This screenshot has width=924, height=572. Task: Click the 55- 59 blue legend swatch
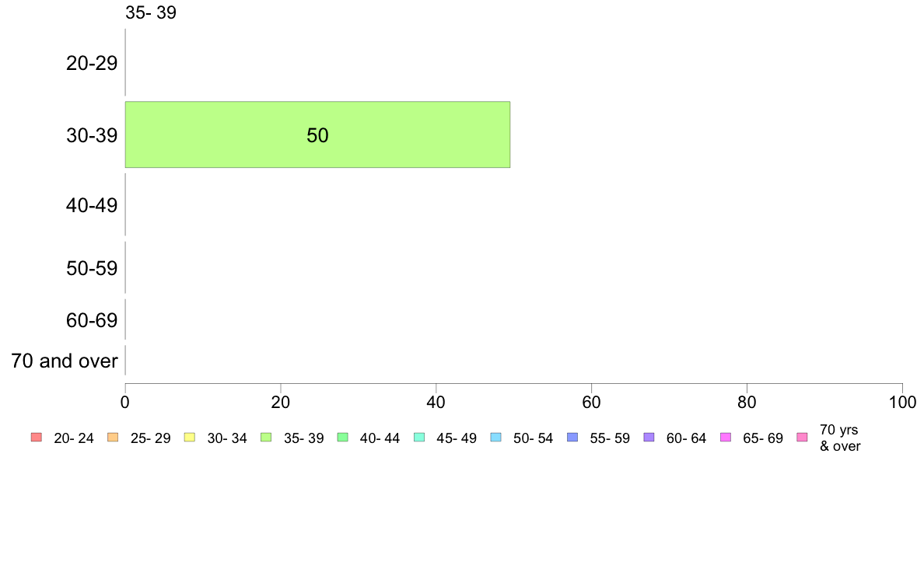(572, 437)
